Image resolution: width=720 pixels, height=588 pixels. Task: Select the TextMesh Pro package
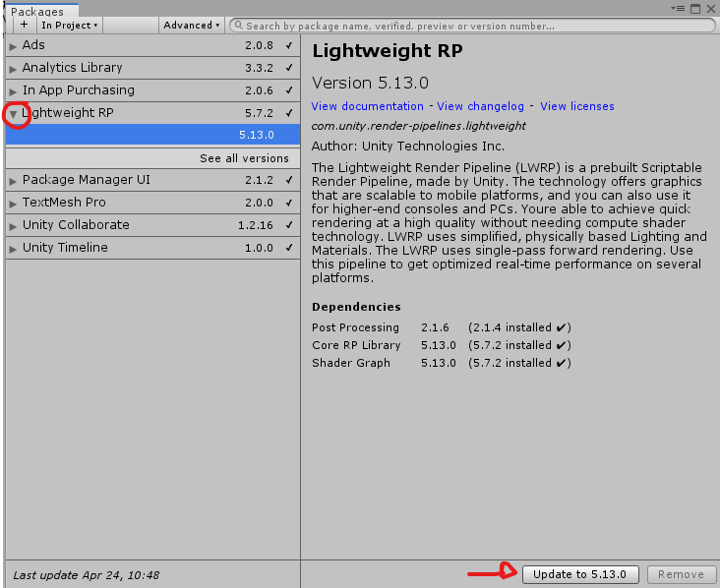152,203
